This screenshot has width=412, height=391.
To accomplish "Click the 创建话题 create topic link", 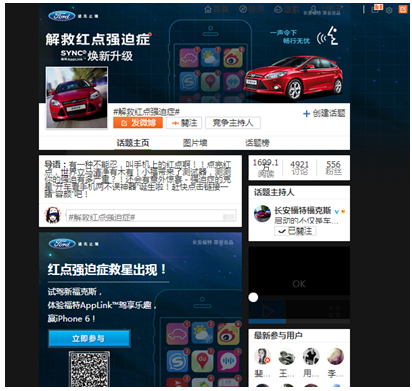I will tap(324, 113).
